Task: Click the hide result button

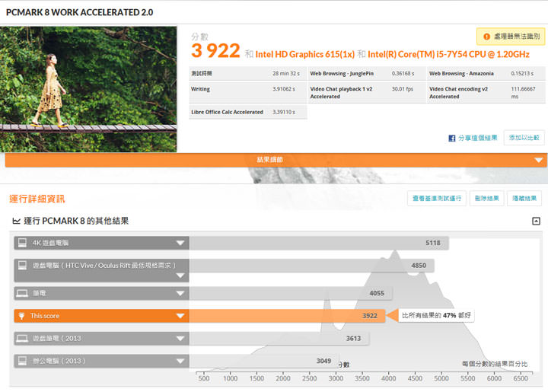Action: [524, 199]
